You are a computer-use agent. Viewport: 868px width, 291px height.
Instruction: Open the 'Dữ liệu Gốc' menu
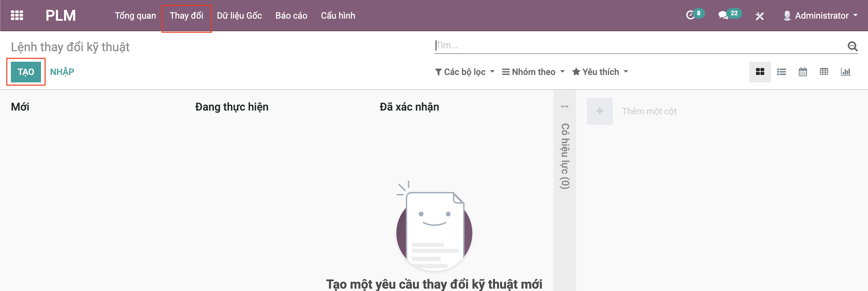239,16
